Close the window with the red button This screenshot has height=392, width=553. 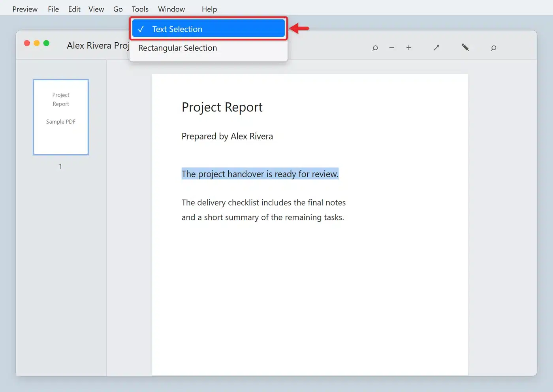(27, 43)
